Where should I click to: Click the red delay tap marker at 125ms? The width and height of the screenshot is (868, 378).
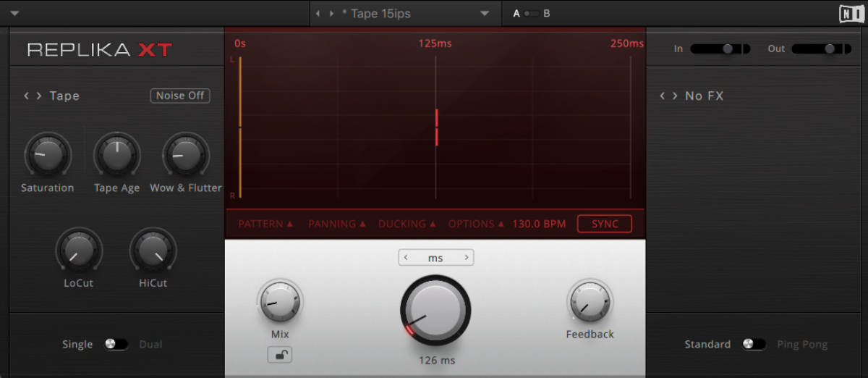[437, 127]
